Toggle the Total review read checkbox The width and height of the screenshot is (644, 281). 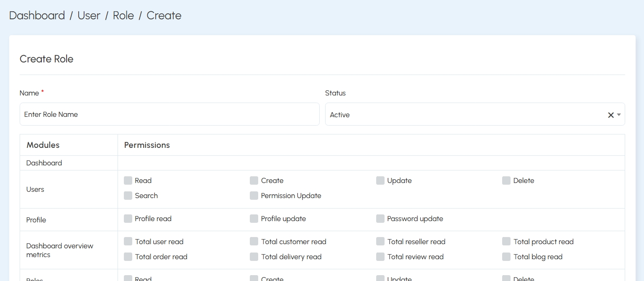(x=380, y=257)
